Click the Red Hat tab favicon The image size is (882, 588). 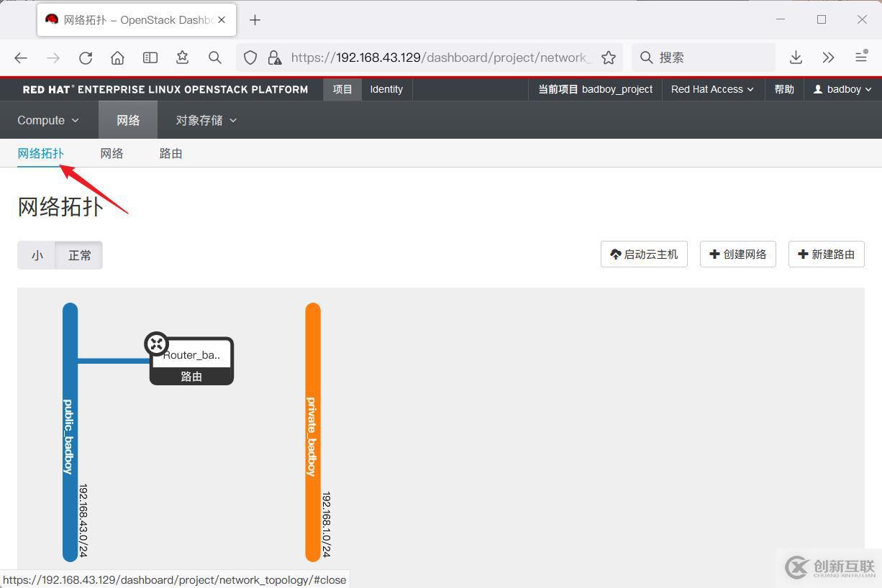pyautogui.click(x=52, y=19)
